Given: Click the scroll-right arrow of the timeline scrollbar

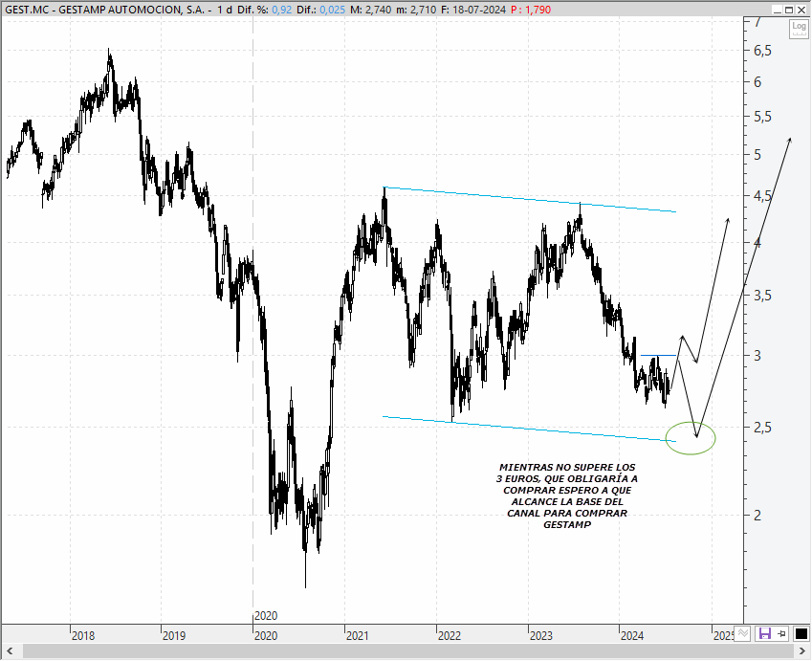Looking at the screenshot, I should [802, 651].
